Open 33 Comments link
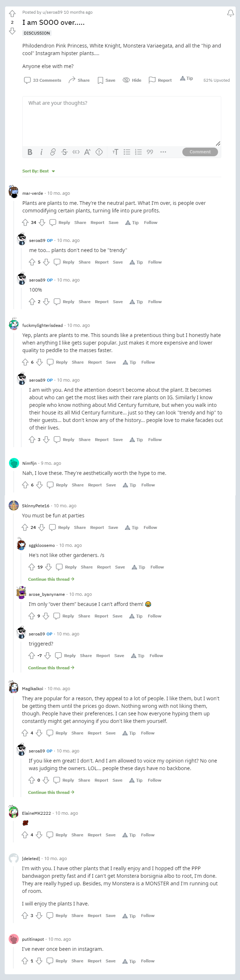Screen dimensions: 240x980 43,80
